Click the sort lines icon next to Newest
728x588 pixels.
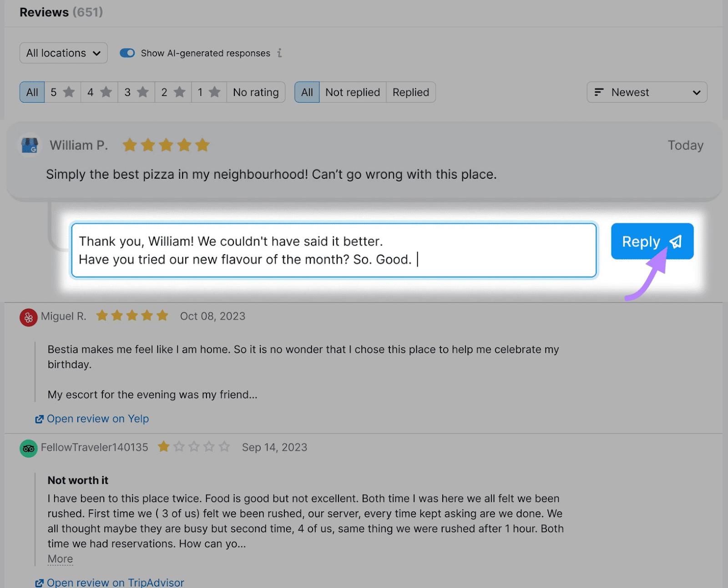pyautogui.click(x=599, y=92)
